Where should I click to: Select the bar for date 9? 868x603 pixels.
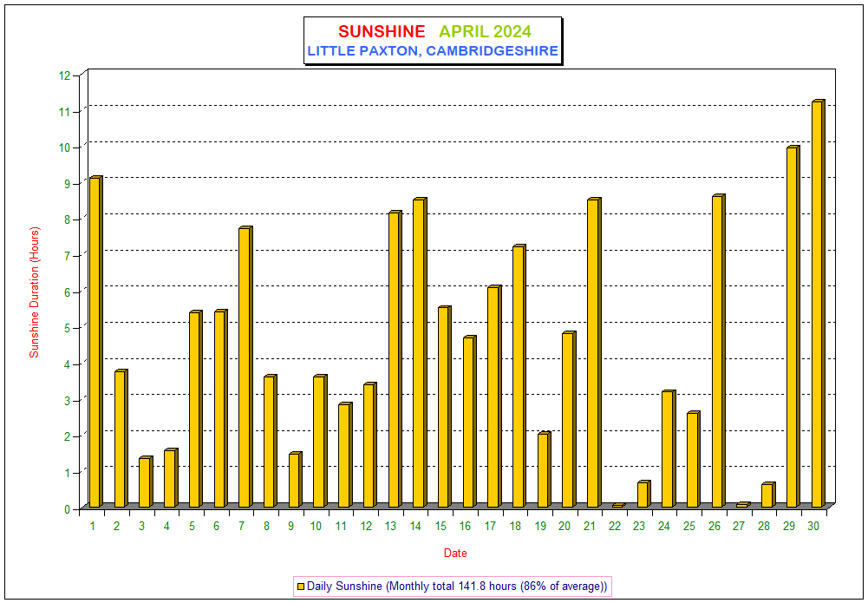tap(295, 480)
